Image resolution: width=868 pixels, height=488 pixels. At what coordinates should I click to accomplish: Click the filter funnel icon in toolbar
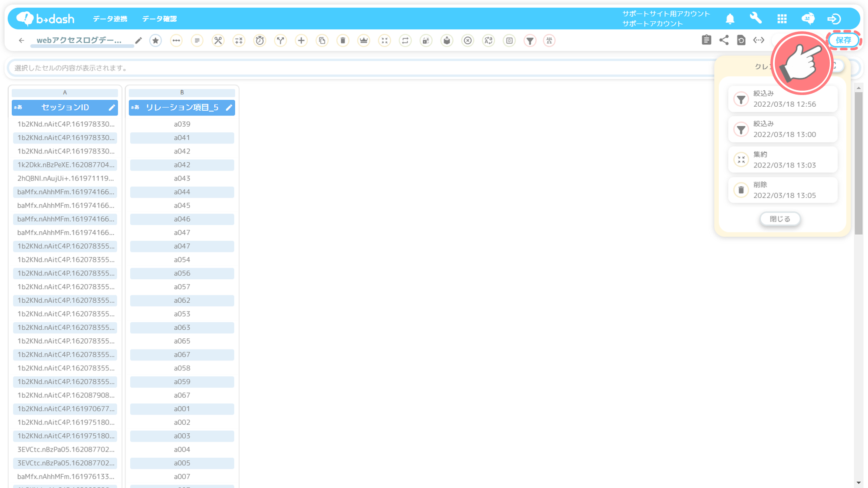pyautogui.click(x=530, y=40)
